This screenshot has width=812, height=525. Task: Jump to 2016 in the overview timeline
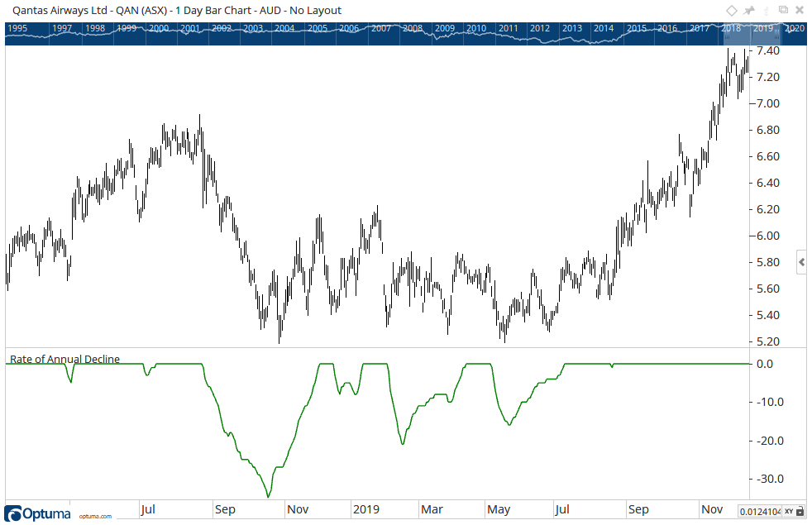[667, 28]
